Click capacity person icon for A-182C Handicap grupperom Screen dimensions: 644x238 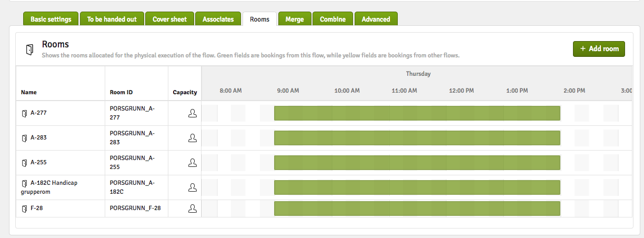[x=193, y=187]
